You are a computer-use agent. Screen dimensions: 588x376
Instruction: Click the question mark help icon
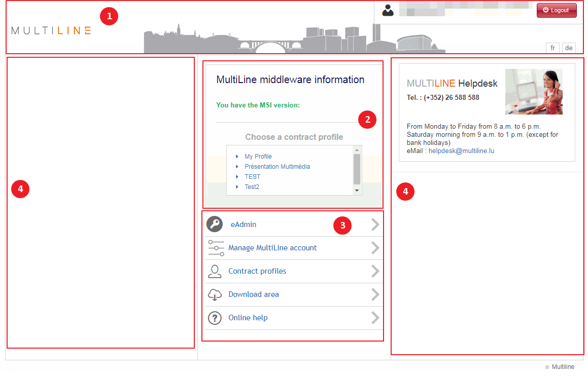pos(215,318)
